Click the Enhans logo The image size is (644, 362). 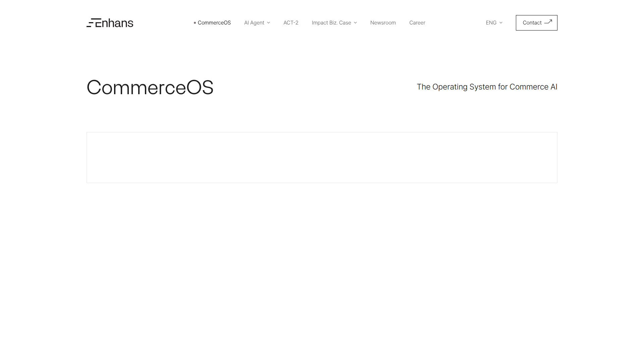point(110,23)
